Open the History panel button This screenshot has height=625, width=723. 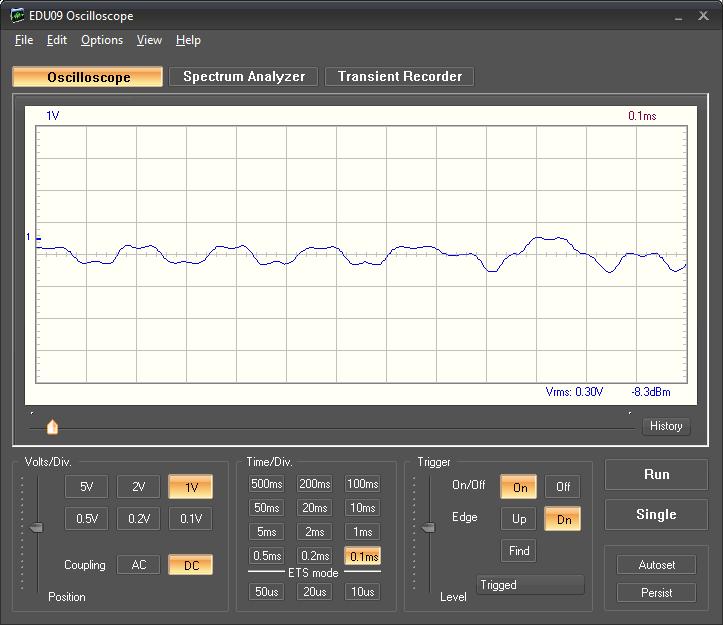point(665,426)
